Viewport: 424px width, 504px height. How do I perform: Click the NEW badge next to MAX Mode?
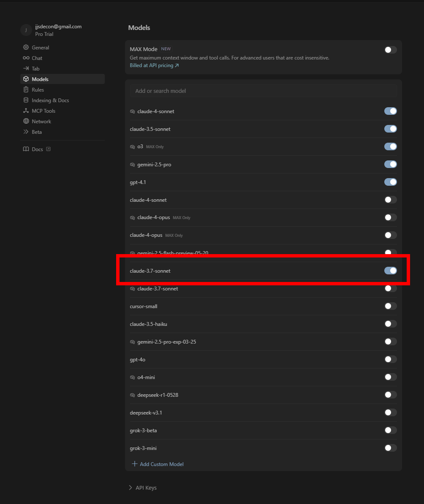pos(166,49)
